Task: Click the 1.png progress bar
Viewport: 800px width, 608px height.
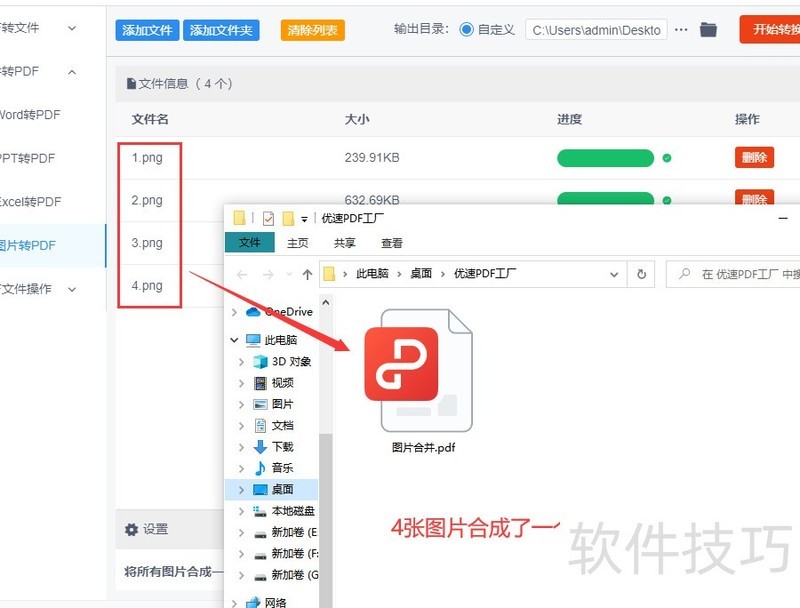Action: [605, 158]
